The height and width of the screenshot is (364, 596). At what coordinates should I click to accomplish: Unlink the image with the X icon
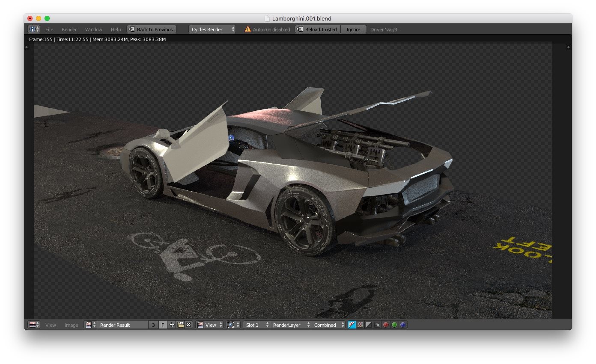pos(188,325)
